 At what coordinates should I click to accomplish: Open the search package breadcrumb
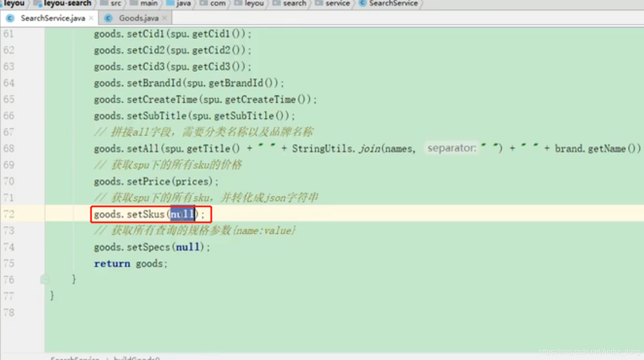pyautogui.click(x=295, y=3)
